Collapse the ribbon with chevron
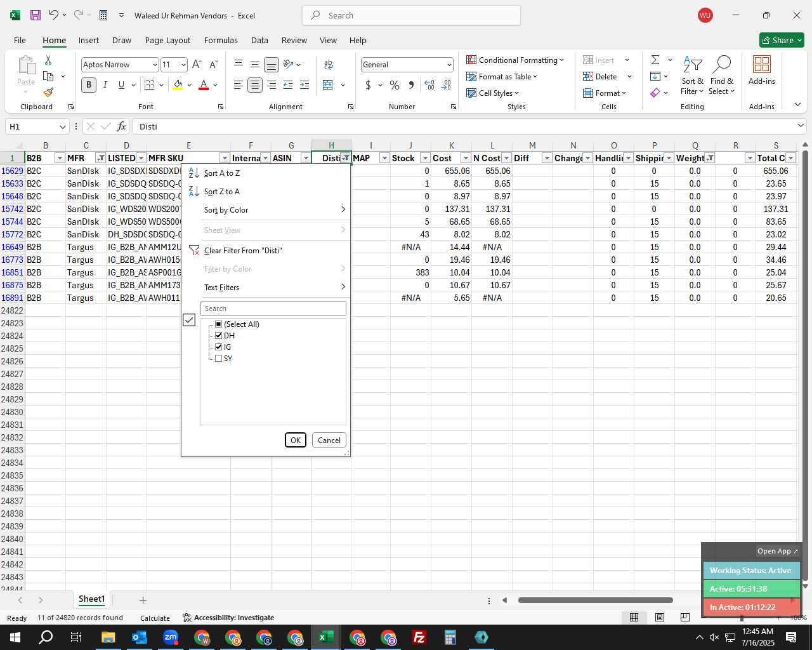812x650 pixels. coord(797,105)
